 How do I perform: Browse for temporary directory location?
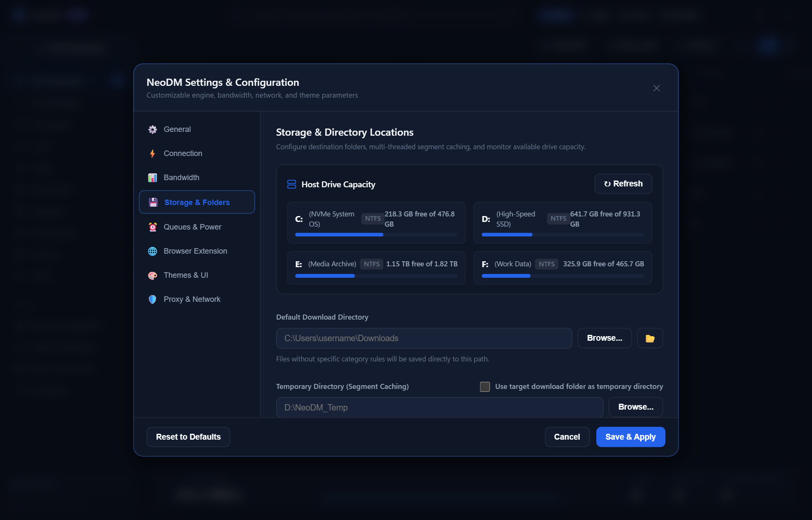pyautogui.click(x=636, y=407)
